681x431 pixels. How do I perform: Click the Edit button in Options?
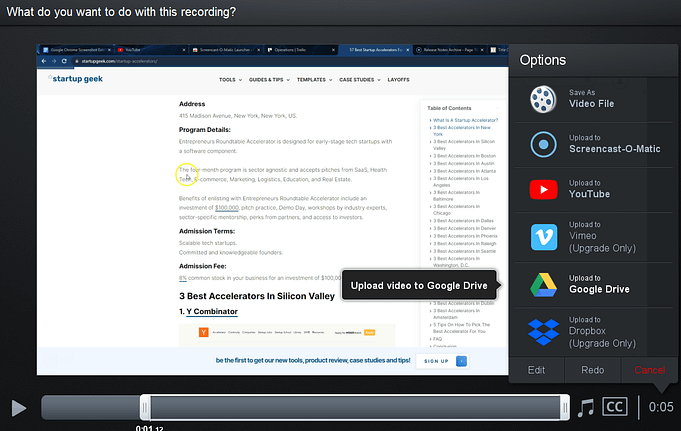(536, 370)
